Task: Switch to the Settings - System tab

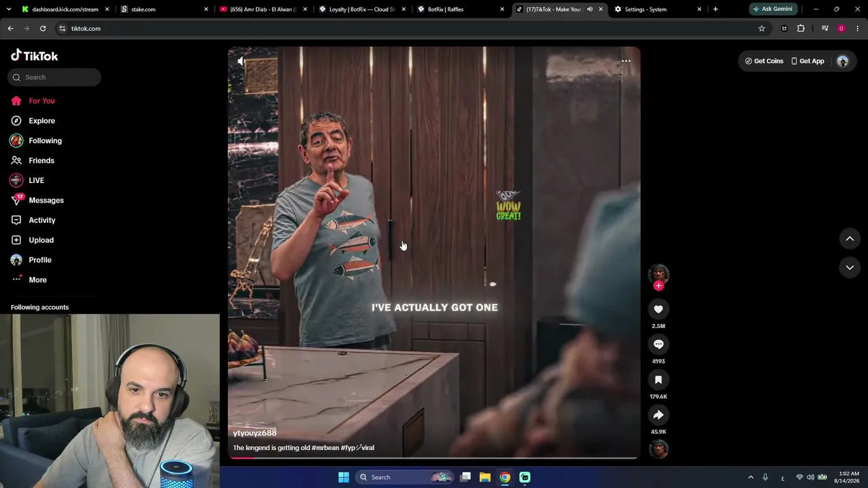Action: click(658, 9)
